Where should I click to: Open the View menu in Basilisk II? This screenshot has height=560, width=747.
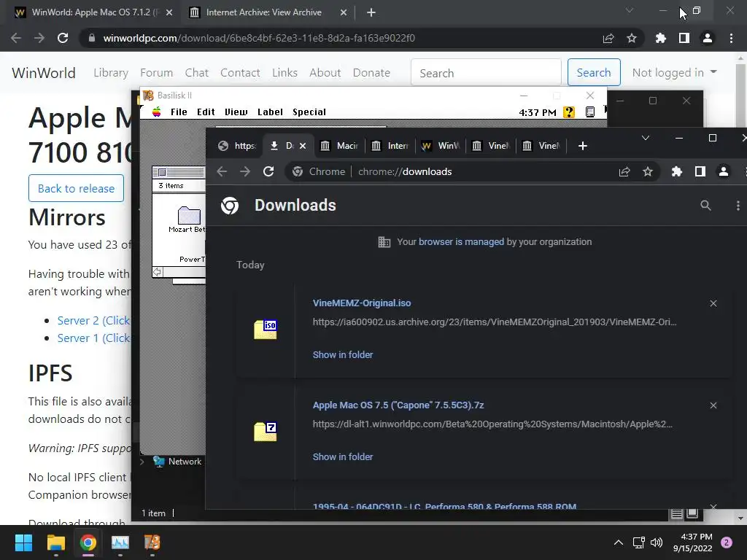click(236, 112)
